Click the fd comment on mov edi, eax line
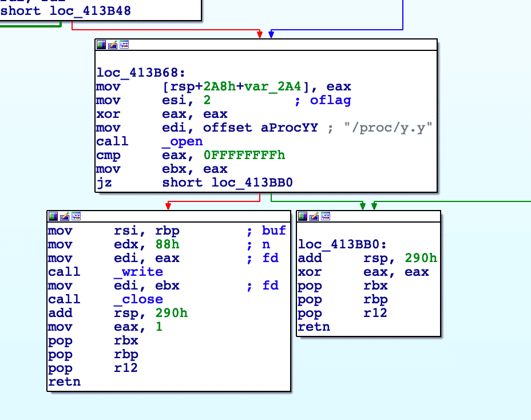The image size is (531, 420). (x=270, y=258)
